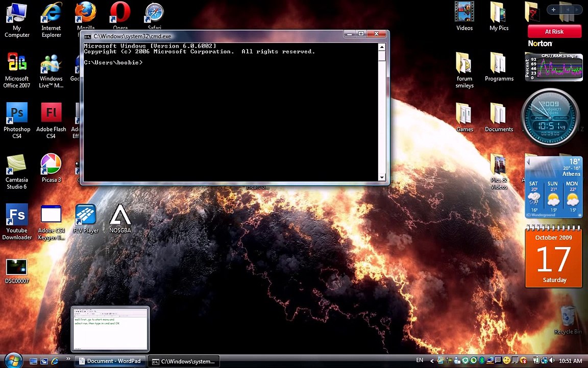Open the Safari browser shortcut
Viewport: 588px width, 368px height.
pyautogui.click(x=154, y=16)
